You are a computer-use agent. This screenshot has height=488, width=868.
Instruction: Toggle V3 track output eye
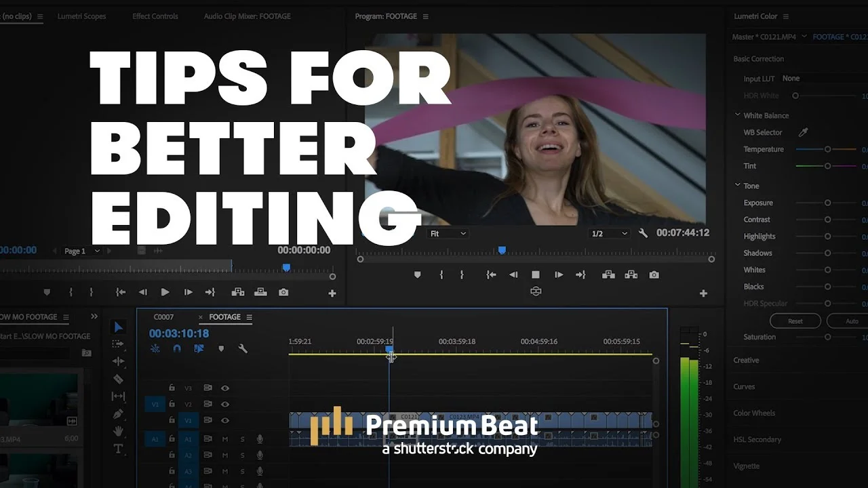tap(225, 388)
